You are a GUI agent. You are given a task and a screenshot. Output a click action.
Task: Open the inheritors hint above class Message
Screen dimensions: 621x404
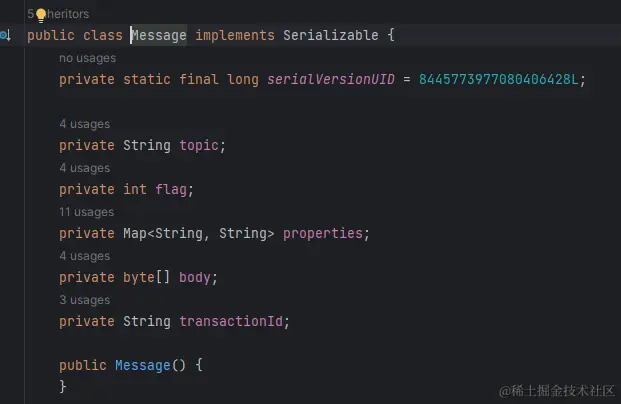[x=58, y=14]
